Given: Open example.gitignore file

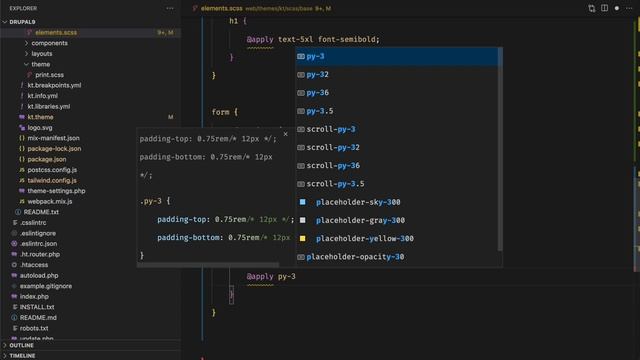Looking at the screenshot, I should 46,286.
